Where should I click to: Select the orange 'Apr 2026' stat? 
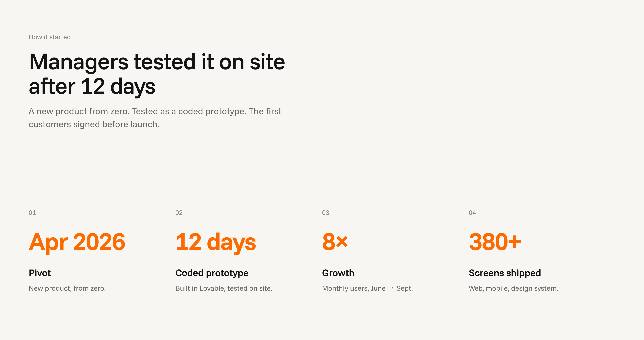[77, 242]
